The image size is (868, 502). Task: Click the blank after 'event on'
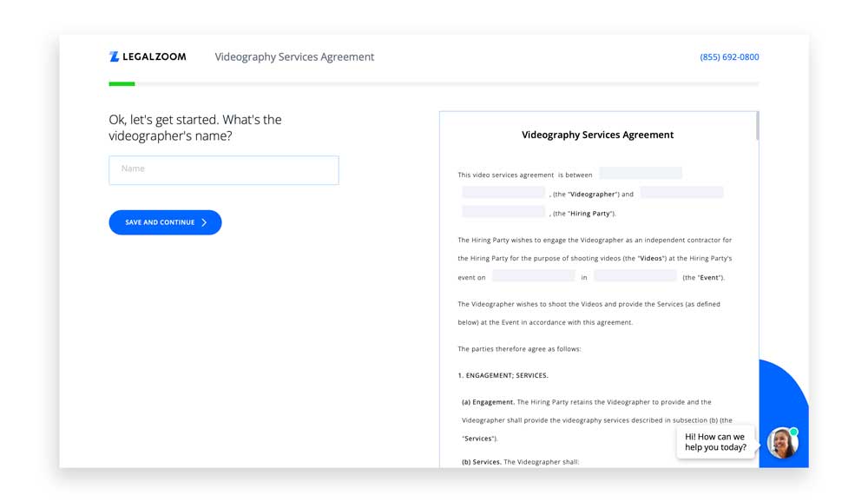pos(534,276)
